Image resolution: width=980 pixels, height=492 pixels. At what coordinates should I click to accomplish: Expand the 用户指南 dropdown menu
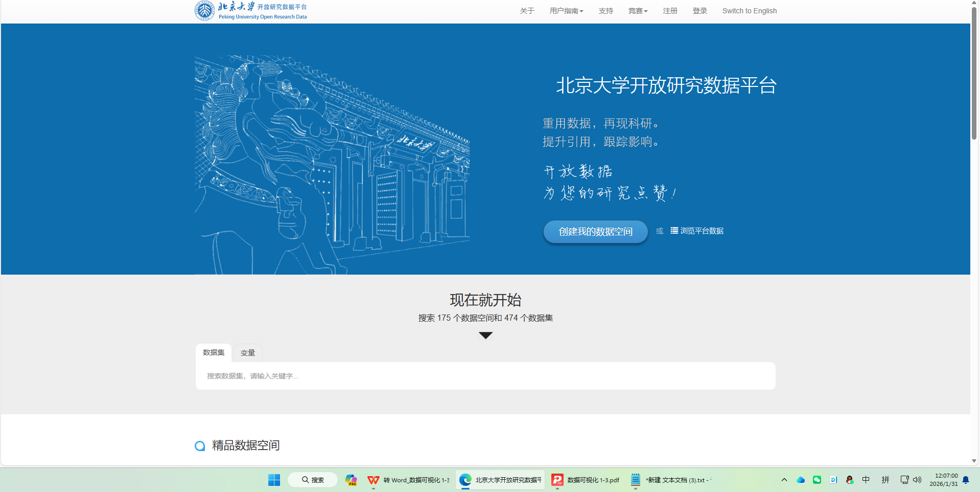566,11
